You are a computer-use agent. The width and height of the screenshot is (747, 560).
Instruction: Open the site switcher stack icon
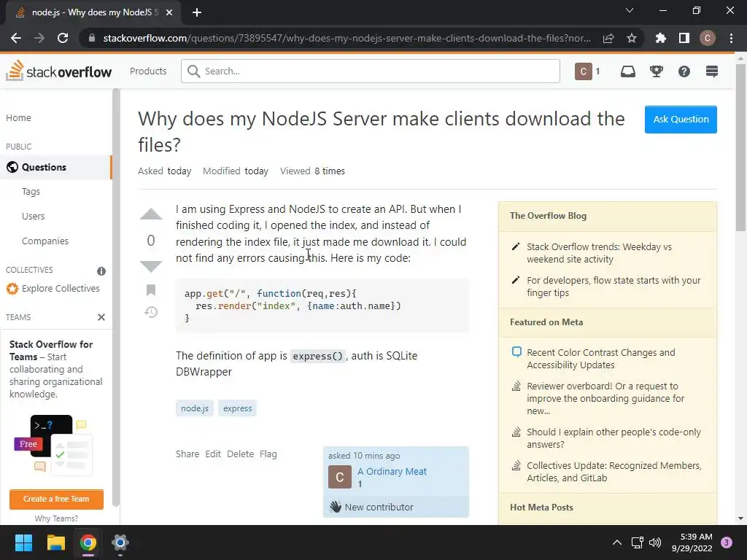click(712, 71)
